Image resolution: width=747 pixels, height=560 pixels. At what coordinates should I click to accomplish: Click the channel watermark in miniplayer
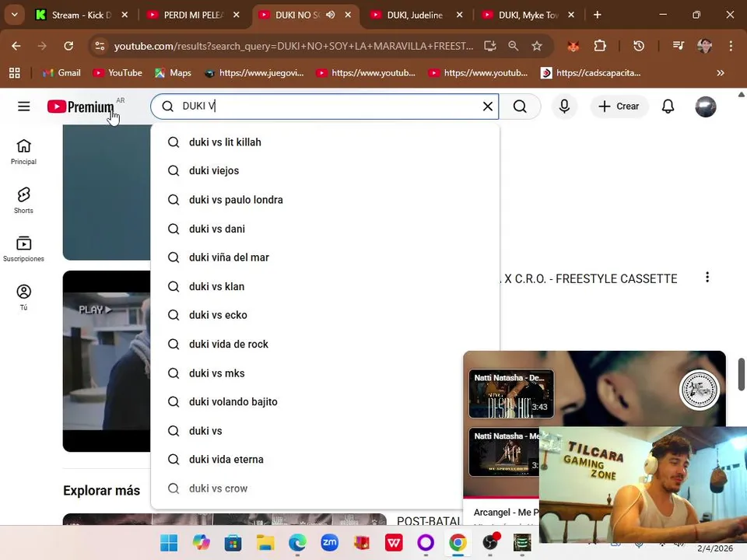coord(699,390)
